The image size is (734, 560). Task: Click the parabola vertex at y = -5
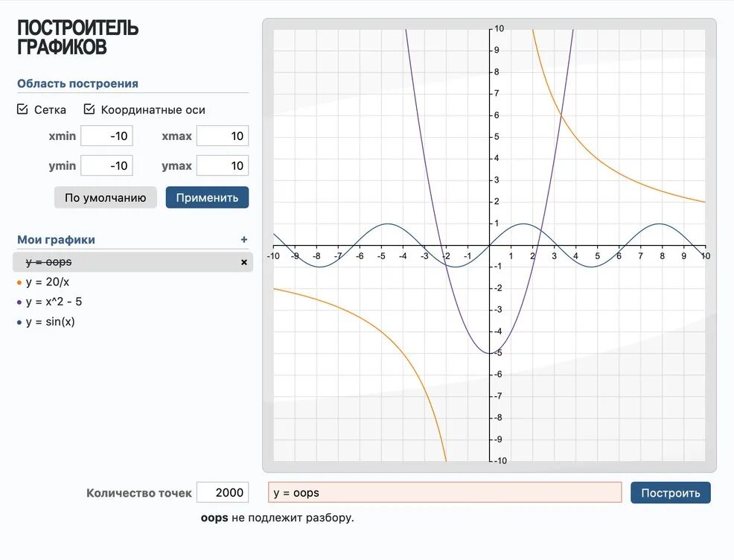[489, 353]
